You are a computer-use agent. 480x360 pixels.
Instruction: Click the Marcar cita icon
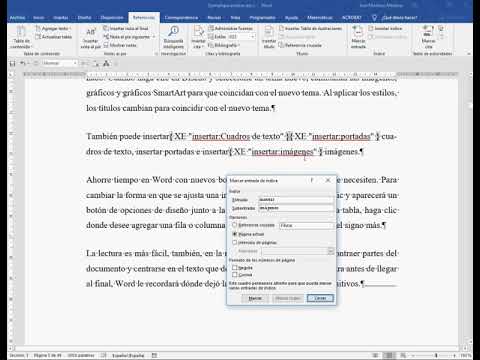coord(428,31)
